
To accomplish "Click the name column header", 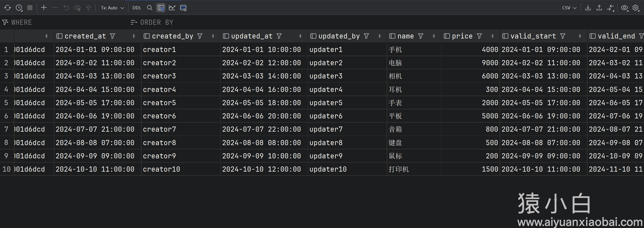I will pyautogui.click(x=405, y=36).
